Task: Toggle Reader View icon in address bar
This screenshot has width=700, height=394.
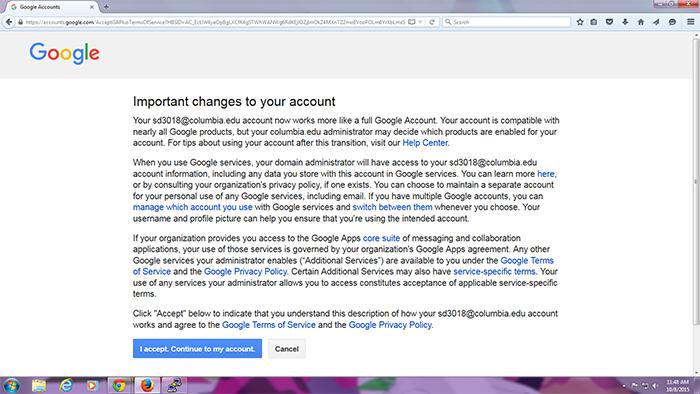Action: (x=412, y=22)
